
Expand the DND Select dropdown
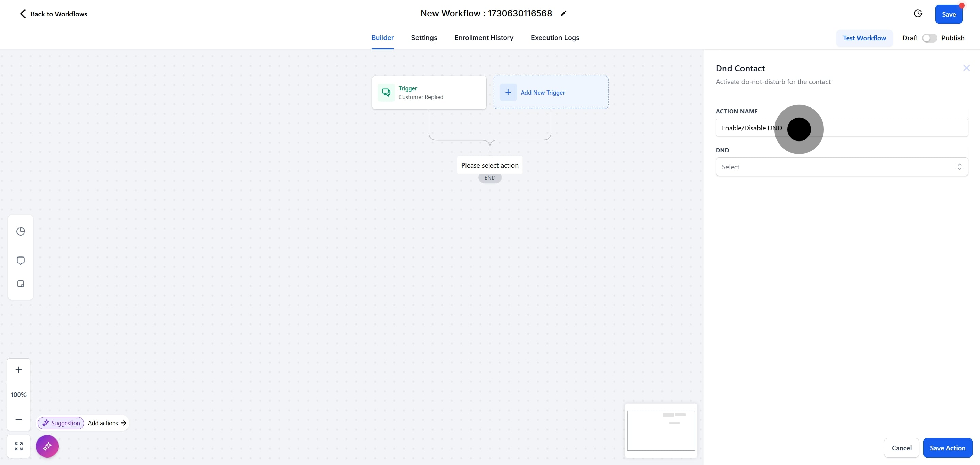(x=837, y=167)
